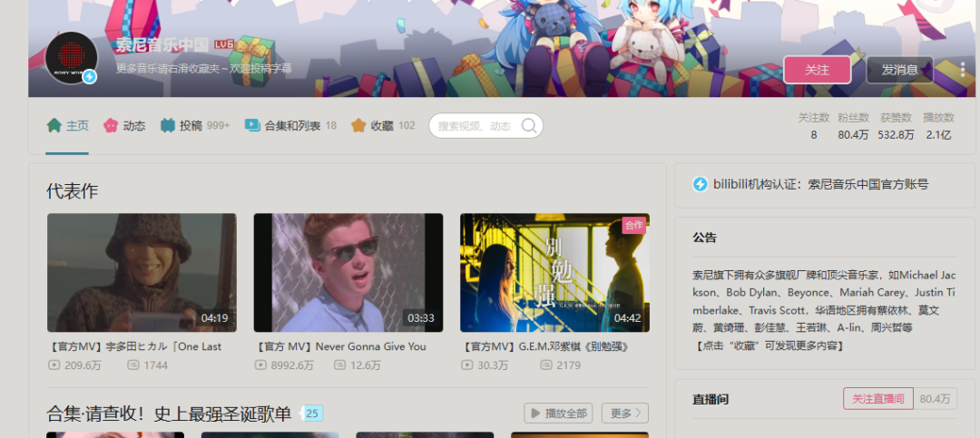
Task: Click the 代表作 section heading
Action: coord(72,190)
